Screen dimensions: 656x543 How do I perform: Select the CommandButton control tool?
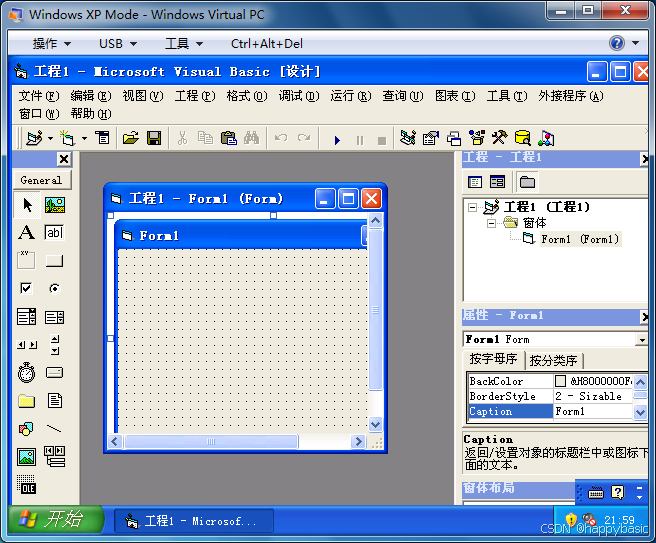point(54,261)
